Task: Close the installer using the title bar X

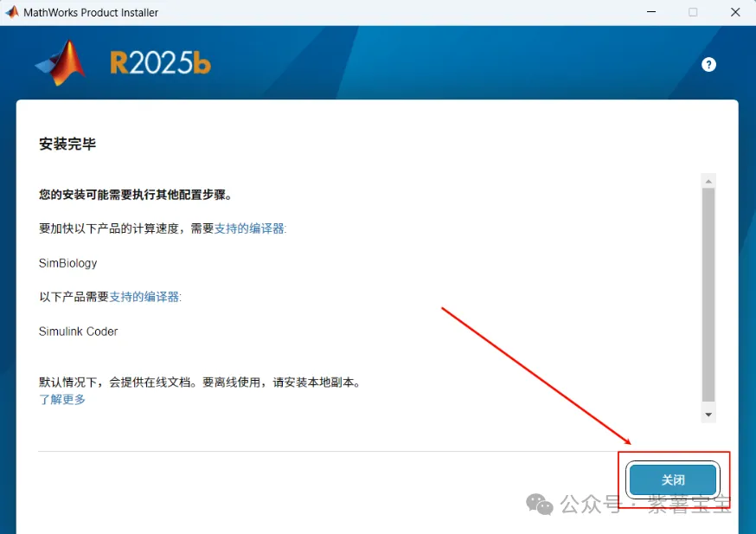Action: tap(734, 12)
